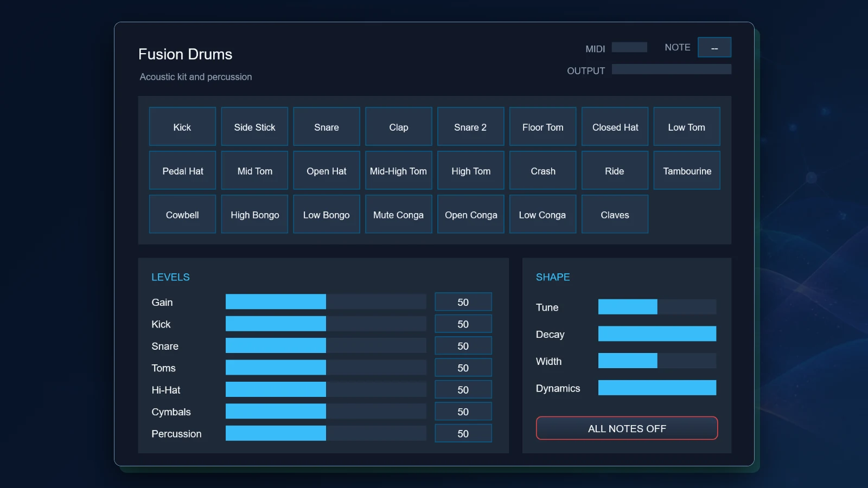Adjust the Hi-Hat level slider
Viewport: 868px width, 488px height.
coord(326,389)
